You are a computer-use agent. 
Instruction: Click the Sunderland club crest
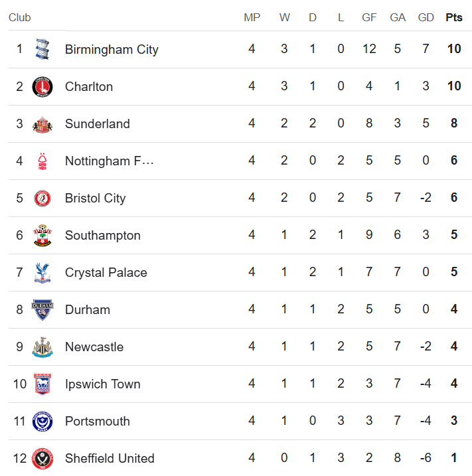pos(42,123)
